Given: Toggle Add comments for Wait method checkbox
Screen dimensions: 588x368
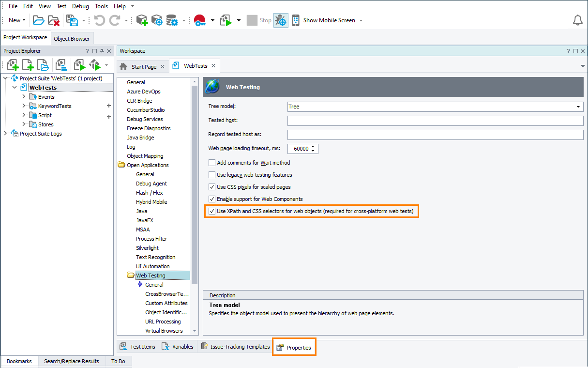Looking at the screenshot, I should click(x=212, y=163).
